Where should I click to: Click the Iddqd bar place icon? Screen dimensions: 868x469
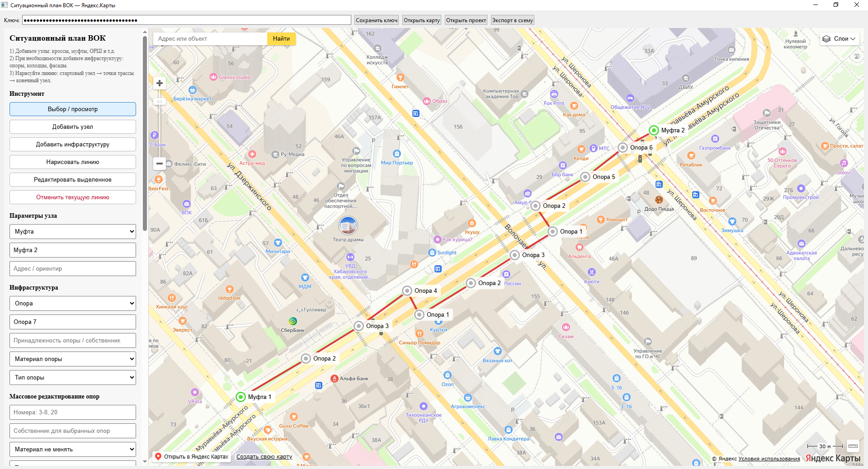230,289
